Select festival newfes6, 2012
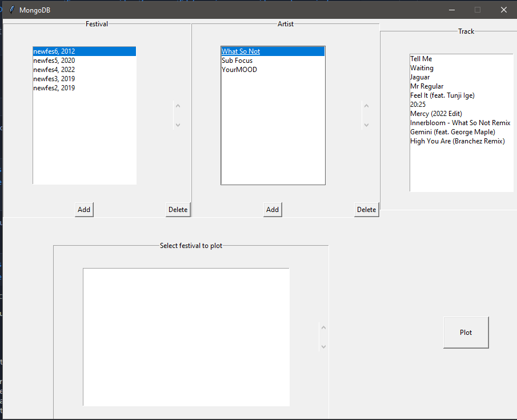 click(85, 51)
